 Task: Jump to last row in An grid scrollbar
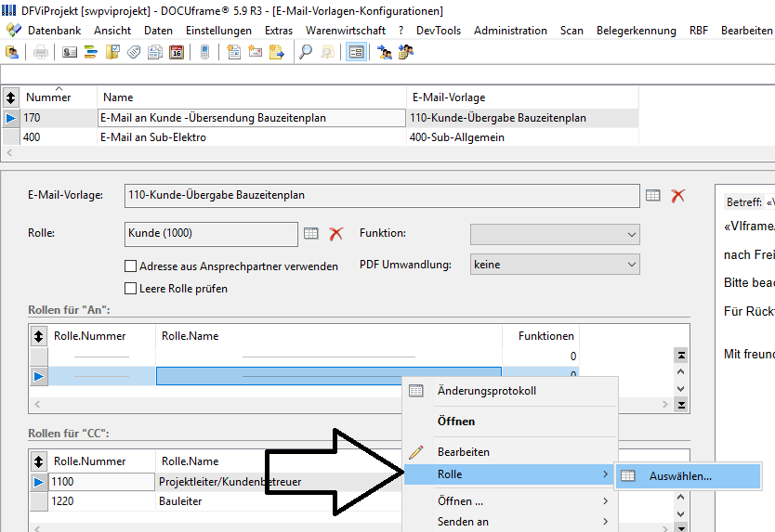coord(681,405)
